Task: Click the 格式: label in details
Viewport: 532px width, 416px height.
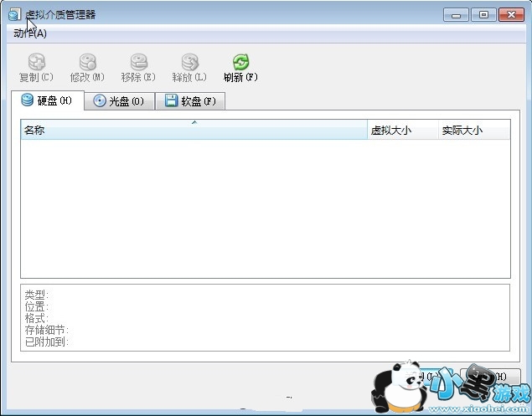Action: (x=37, y=318)
